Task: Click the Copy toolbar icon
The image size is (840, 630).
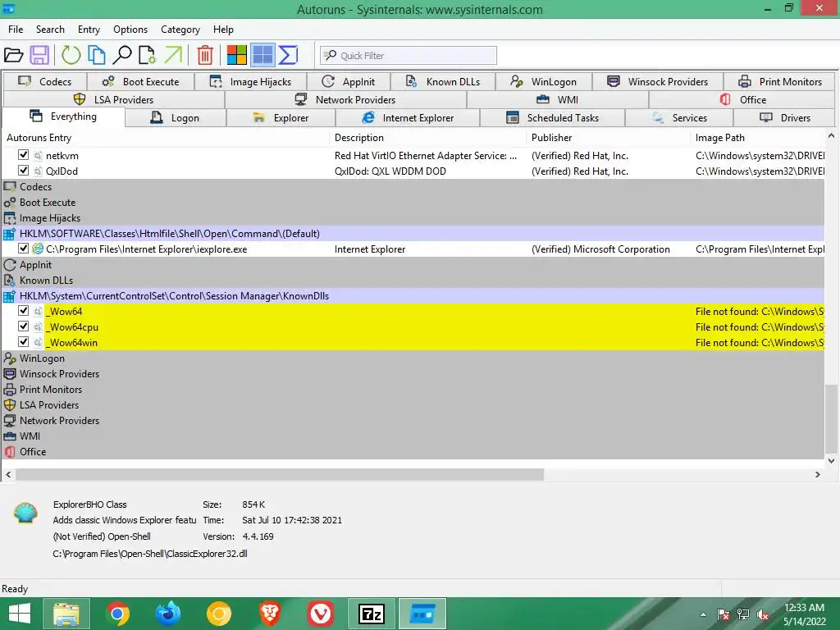Action: pyautogui.click(x=97, y=55)
